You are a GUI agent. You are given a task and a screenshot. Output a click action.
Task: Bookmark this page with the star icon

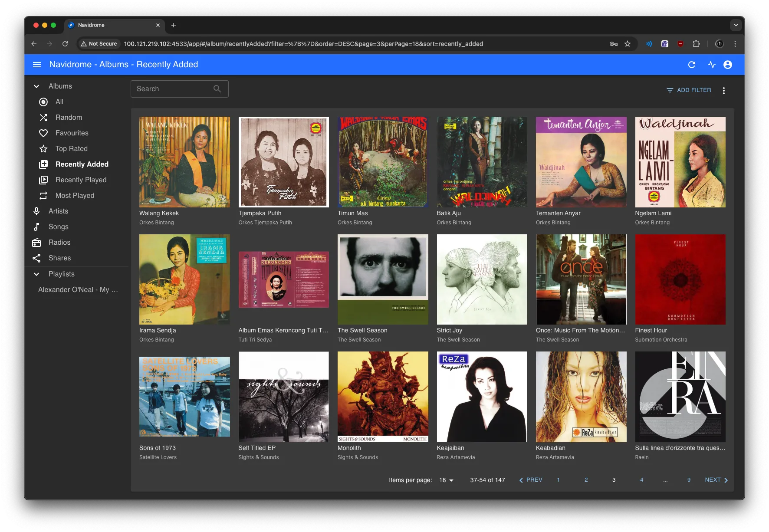click(628, 44)
